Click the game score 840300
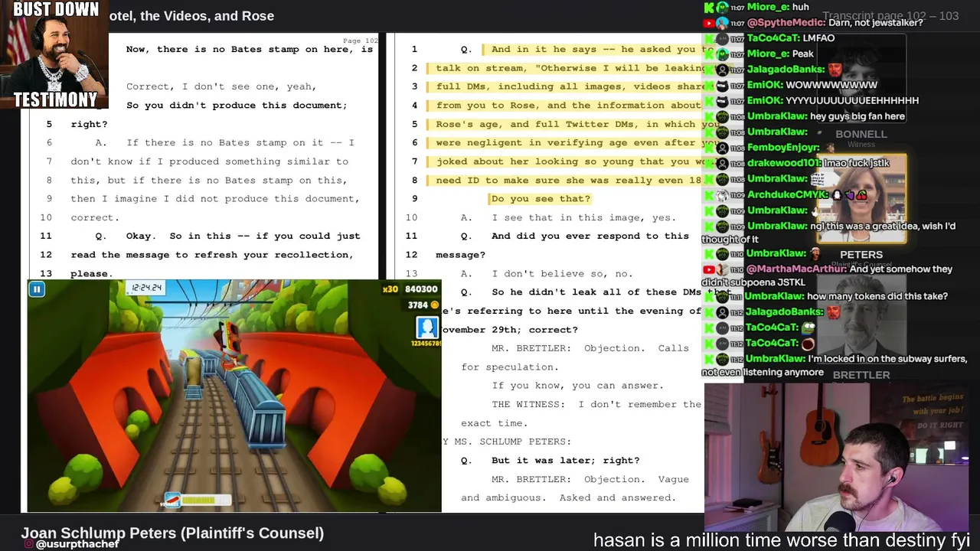Screen dimensions: 980x551 click(x=421, y=289)
